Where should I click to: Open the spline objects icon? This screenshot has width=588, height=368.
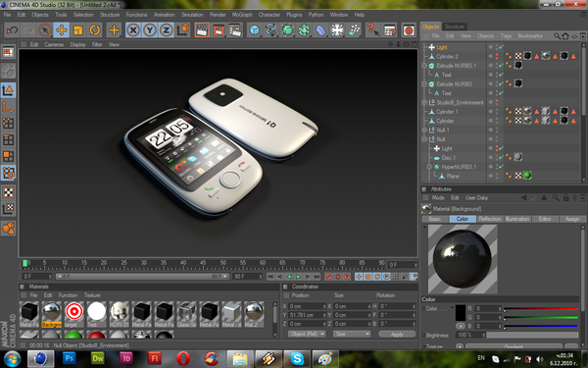(x=271, y=30)
